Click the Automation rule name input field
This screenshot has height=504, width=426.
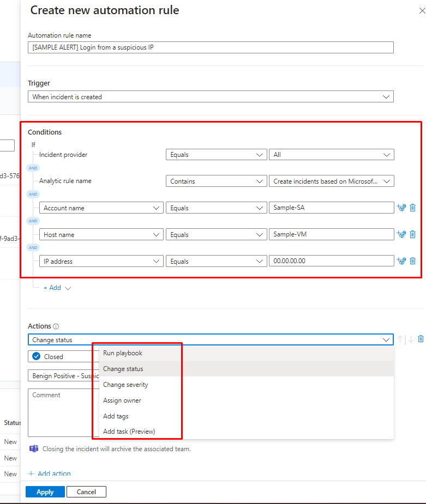coord(211,47)
